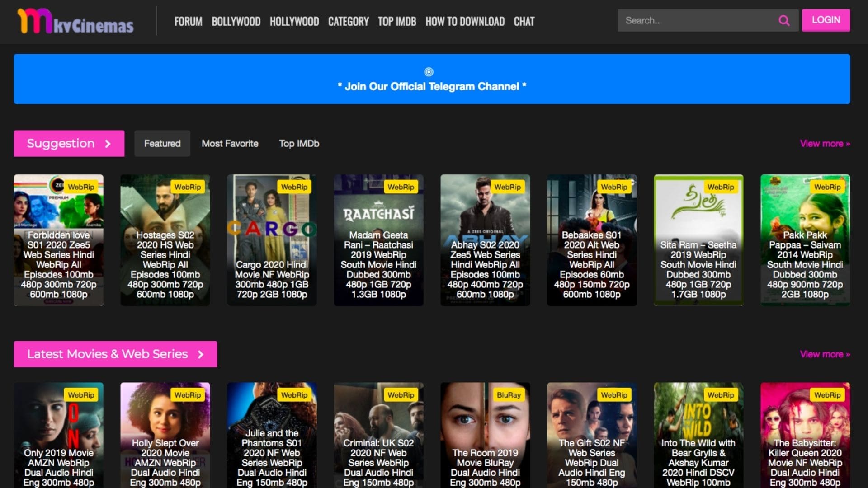Open Sita Ram – Seetha 2019 poster
Viewport: 868px width, 488px height.
click(x=698, y=240)
